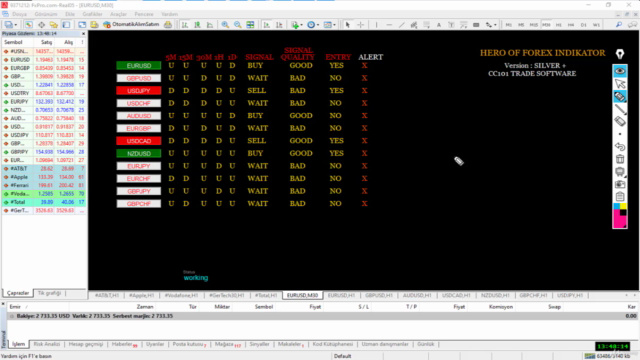Switch timeframe to M5
640x360 pixels.
521,25
